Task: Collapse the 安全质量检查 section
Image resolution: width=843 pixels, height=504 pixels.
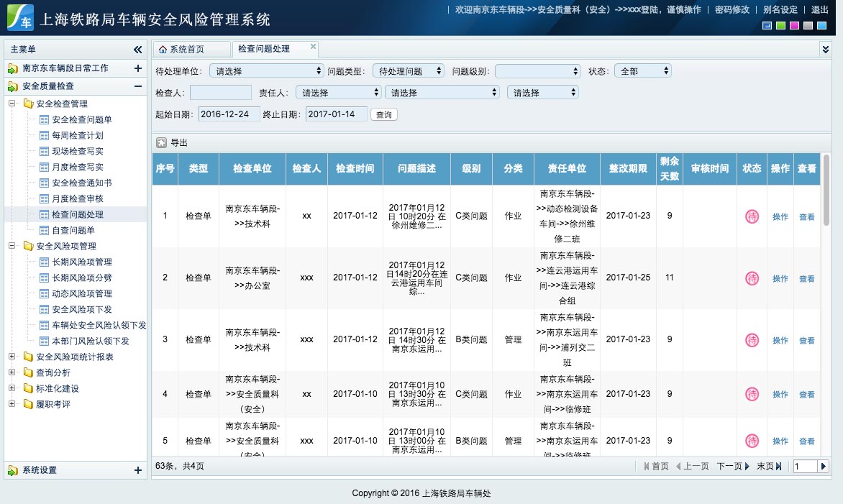Action: point(137,86)
